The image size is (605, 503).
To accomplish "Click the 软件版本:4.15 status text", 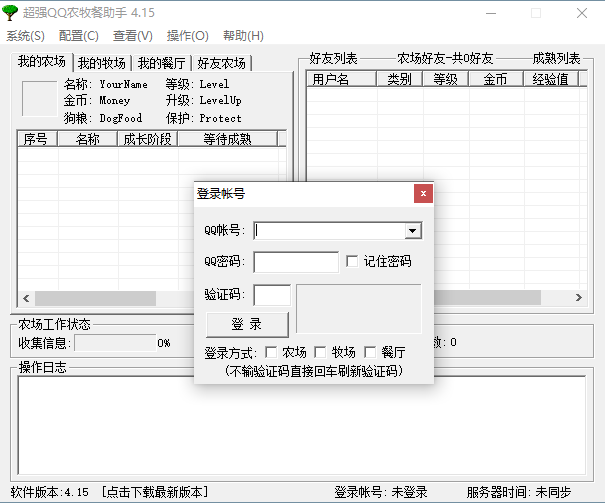I will (49, 492).
